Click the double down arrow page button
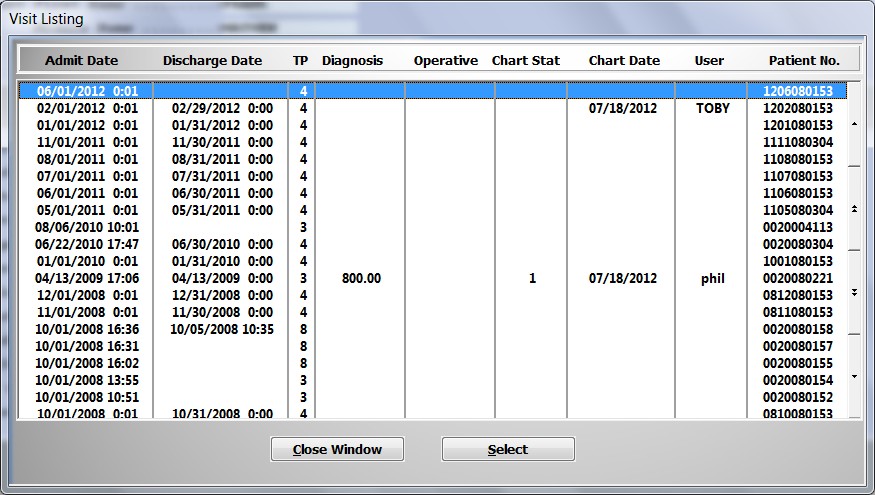The image size is (875, 495). tap(854, 292)
